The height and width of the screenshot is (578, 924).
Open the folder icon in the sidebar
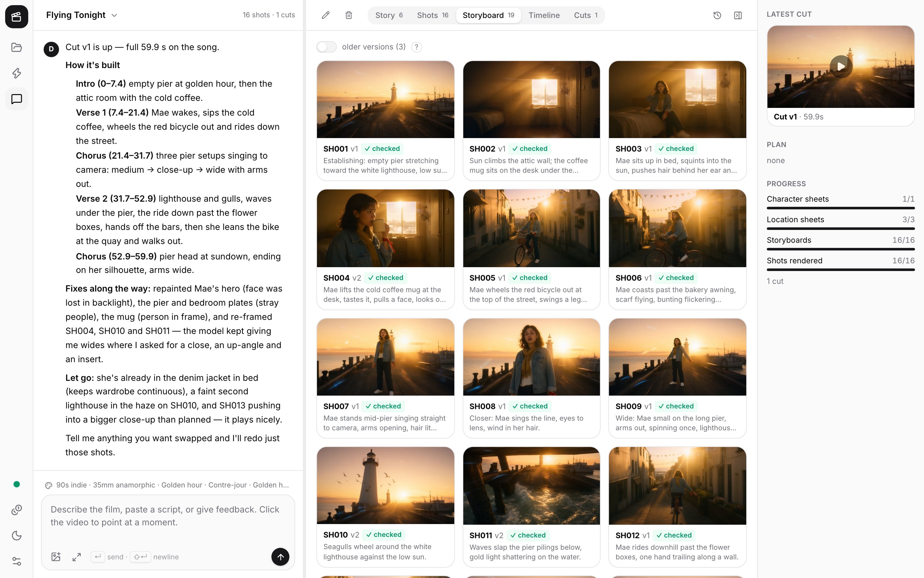click(16, 48)
